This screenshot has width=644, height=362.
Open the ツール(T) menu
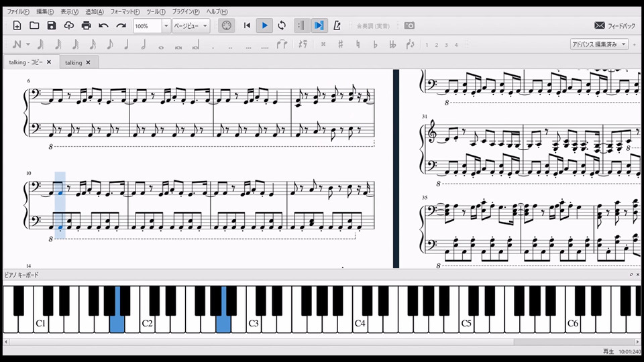click(156, 11)
